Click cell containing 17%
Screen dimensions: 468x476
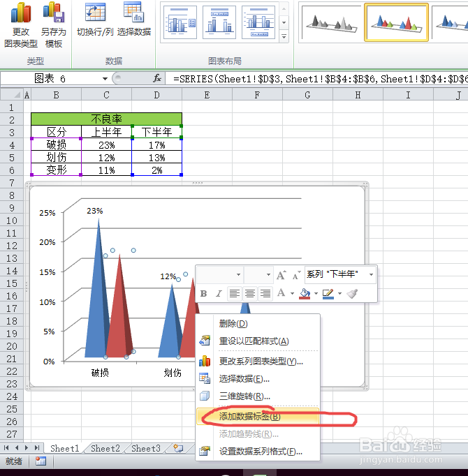[156, 144]
